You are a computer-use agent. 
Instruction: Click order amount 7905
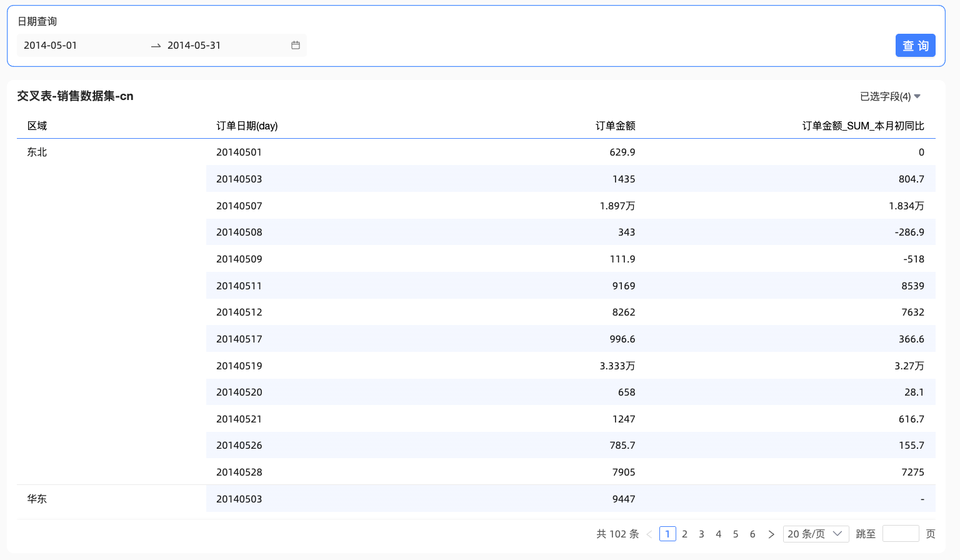click(624, 472)
